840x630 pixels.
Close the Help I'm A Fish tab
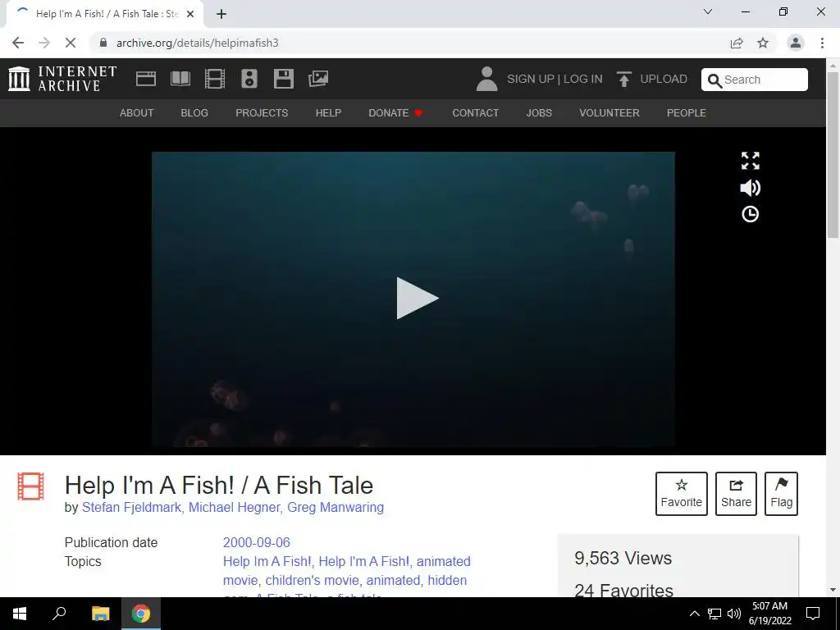coord(190,14)
